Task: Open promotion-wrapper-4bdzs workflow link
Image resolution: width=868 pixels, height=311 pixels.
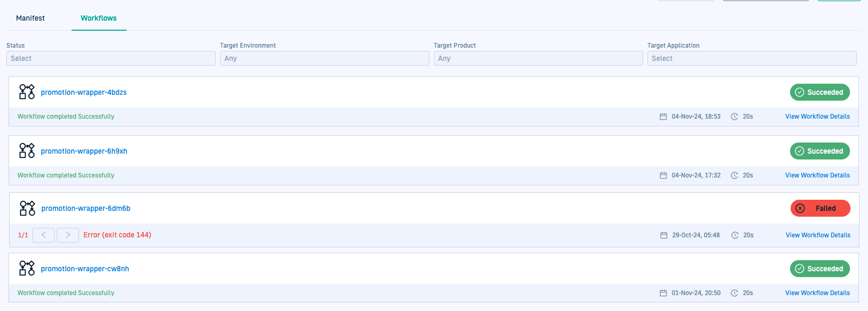Action: pyautogui.click(x=84, y=92)
